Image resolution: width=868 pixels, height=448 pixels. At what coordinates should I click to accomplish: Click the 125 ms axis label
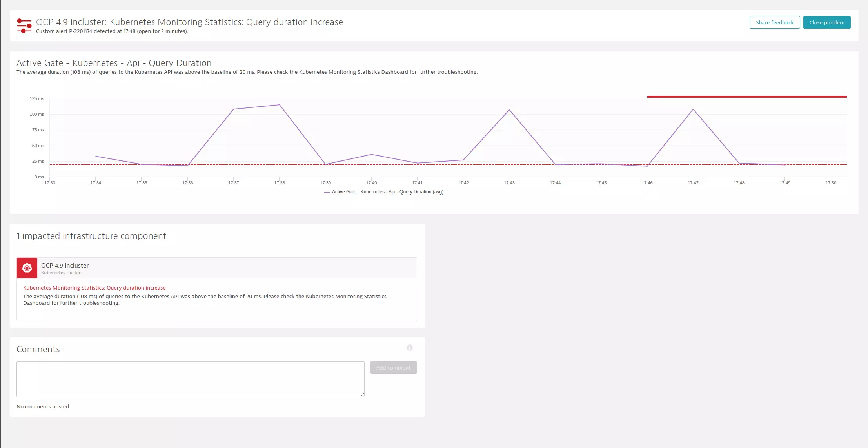coord(37,98)
